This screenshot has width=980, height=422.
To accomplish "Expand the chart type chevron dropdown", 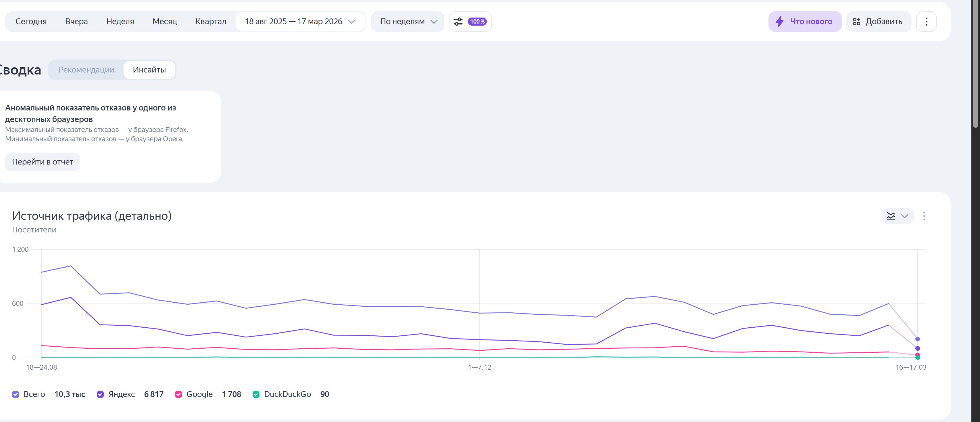I will coord(905,216).
